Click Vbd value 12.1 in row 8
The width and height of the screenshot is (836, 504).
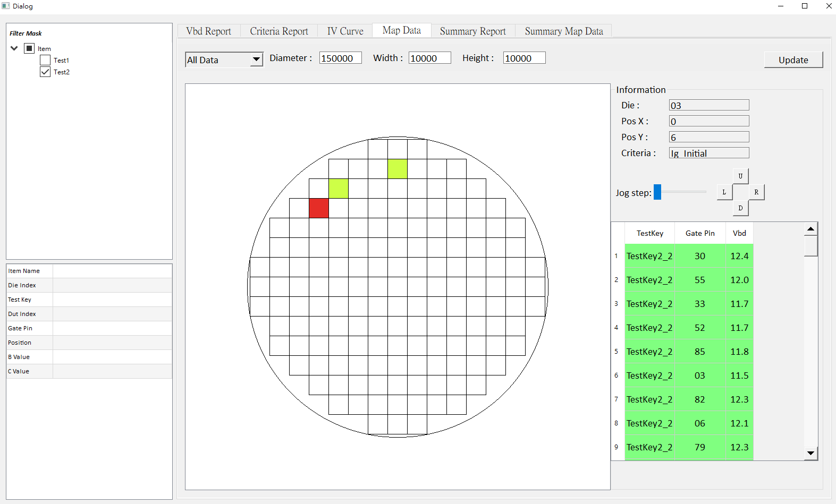(739, 423)
